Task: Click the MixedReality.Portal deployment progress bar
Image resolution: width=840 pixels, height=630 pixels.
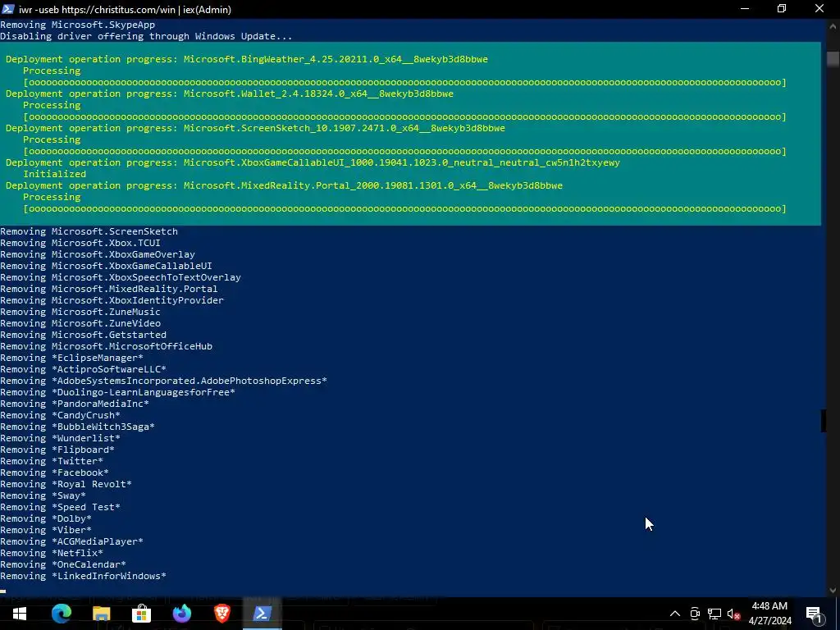Action: [x=405, y=208]
